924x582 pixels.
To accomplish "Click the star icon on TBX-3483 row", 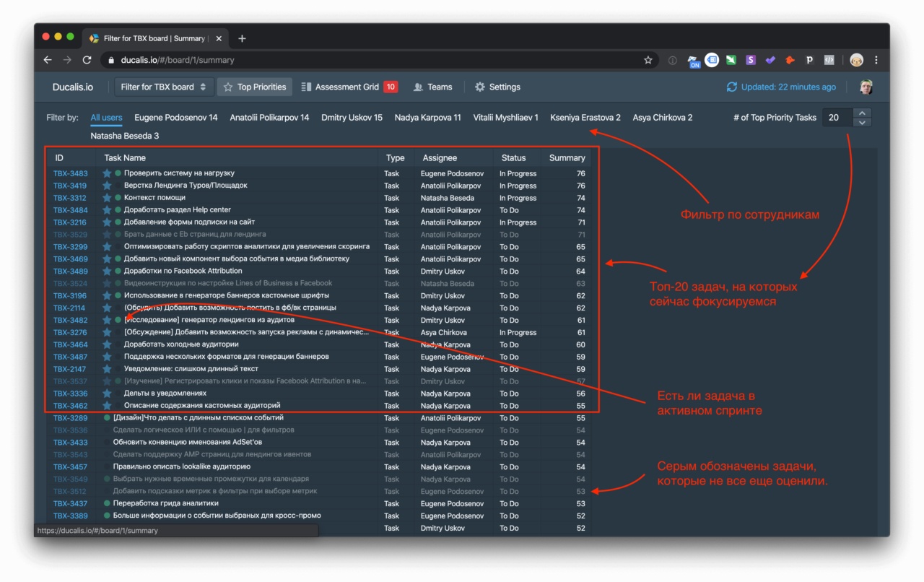I will tap(107, 173).
